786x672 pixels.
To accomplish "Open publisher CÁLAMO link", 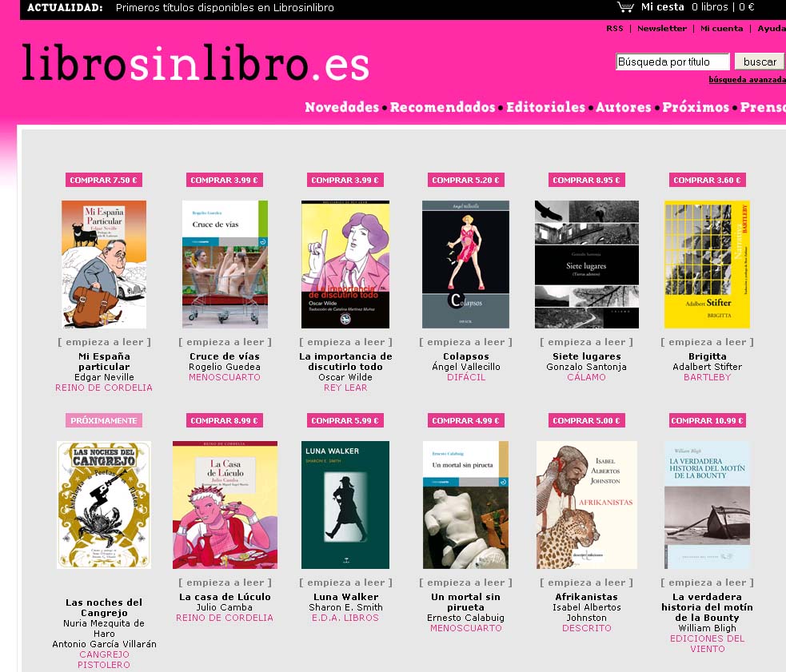I will (x=586, y=377).
